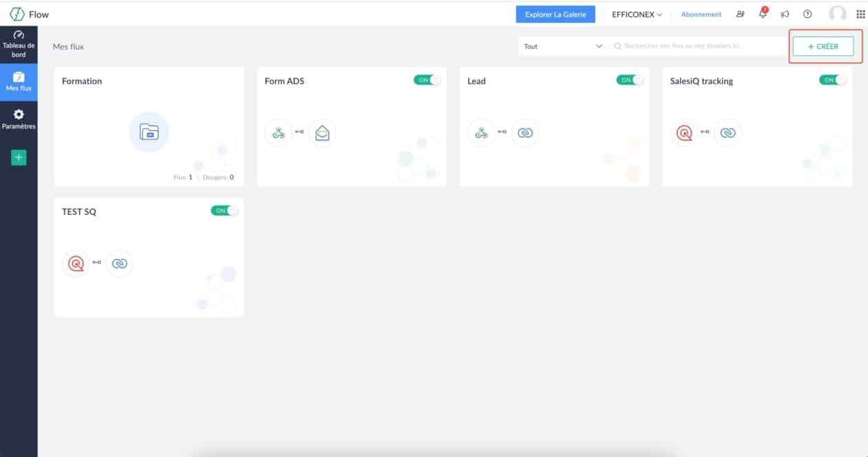The width and height of the screenshot is (868, 457).
Task: Open the announcements megaphone icon
Action: pos(785,14)
